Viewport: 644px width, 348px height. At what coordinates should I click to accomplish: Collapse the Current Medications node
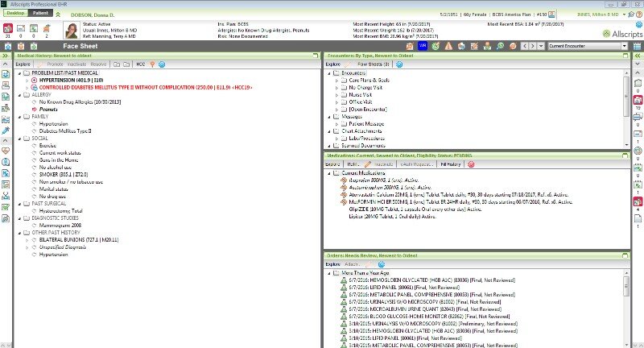(x=328, y=173)
